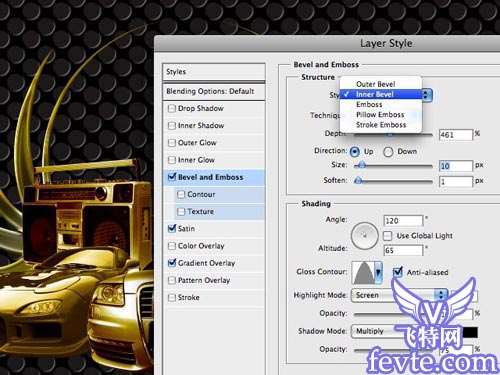Open the Gloss Contour picker arrow
Image resolution: width=500 pixels, height=375 pixels.
tap(378, 273)
